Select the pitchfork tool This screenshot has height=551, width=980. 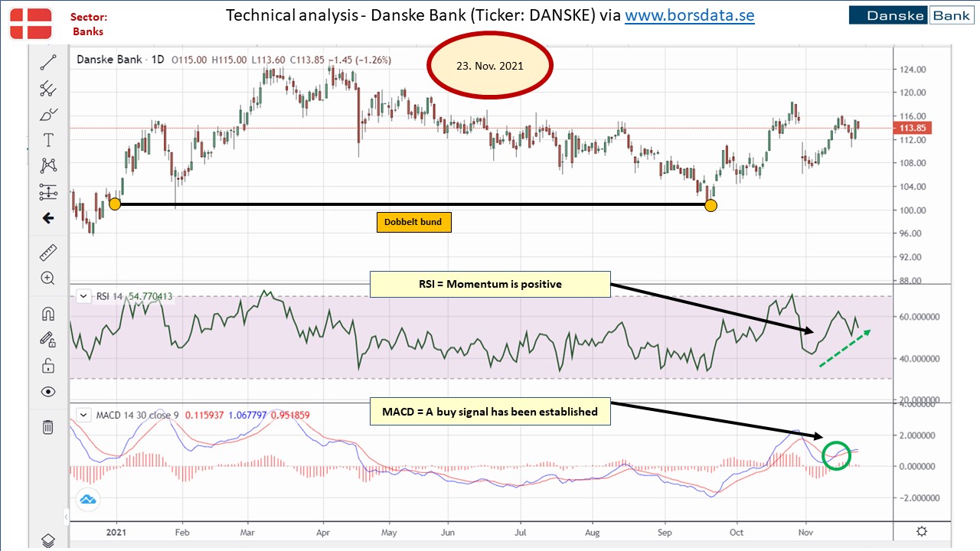(48, 89)
